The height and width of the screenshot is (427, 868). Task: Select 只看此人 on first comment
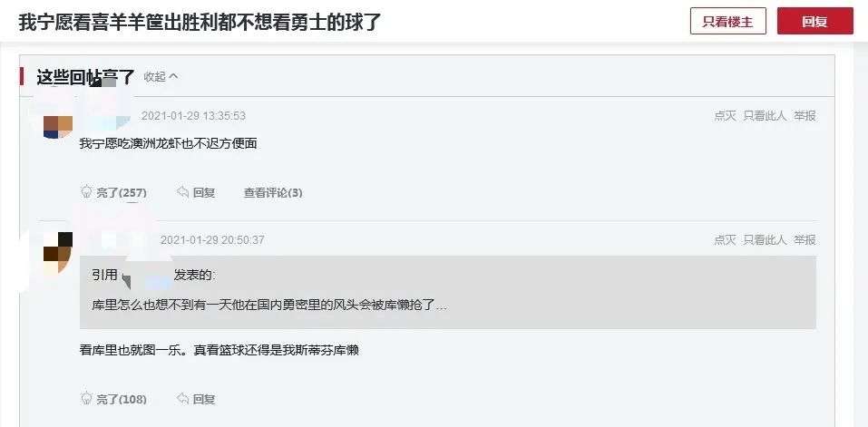(x=765, y=116)
